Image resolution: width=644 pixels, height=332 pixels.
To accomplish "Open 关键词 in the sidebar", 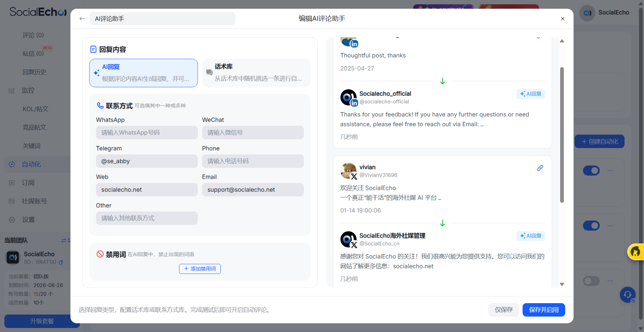I will click(32, 146).
